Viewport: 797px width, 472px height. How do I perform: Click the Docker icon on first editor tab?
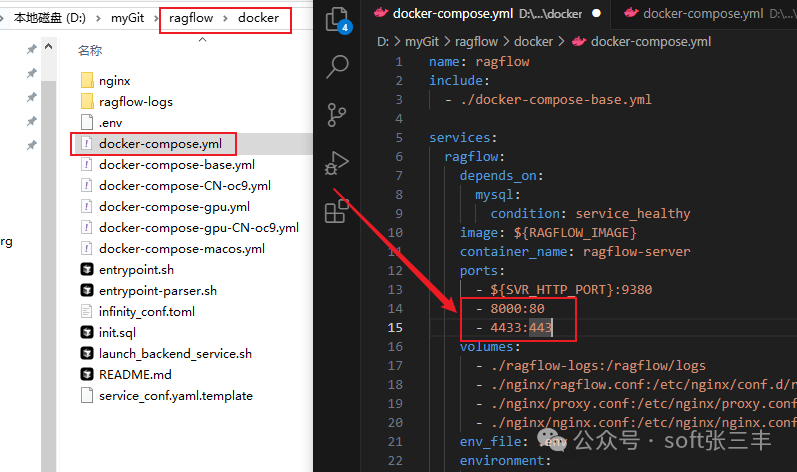pyautogui.click(x=381, y=13)
